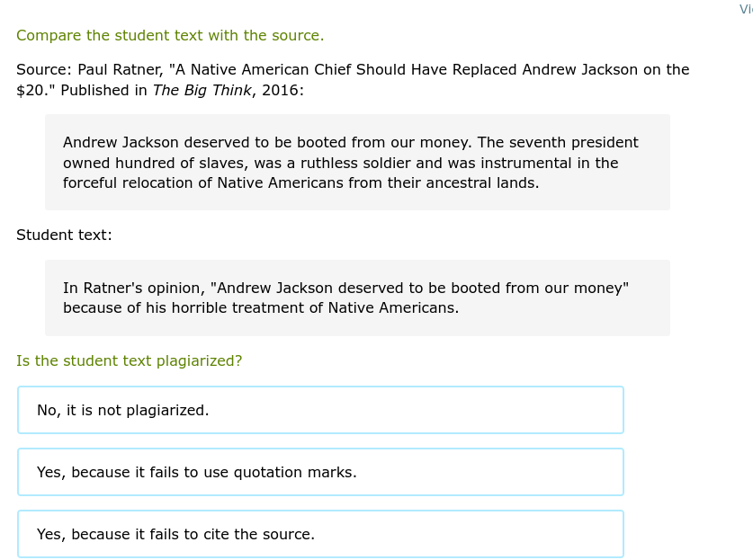Click the third answer choice box
The image size is (753, 560).
[320, 534]
